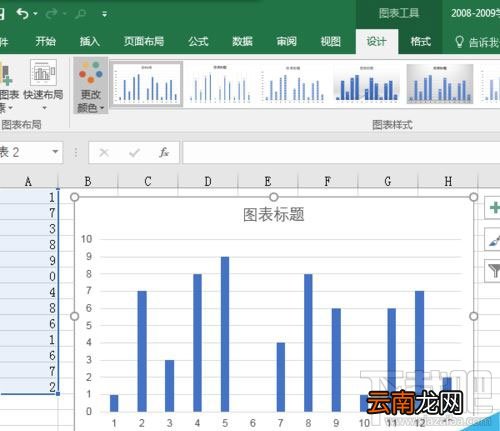Click the chart's right-middle resize handle
The image size is (500, 431).
(473, 316)
